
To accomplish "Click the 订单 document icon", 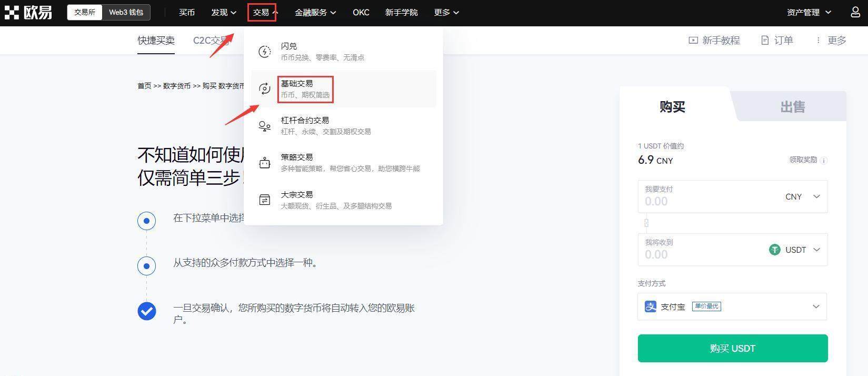I will coord(765,40).
